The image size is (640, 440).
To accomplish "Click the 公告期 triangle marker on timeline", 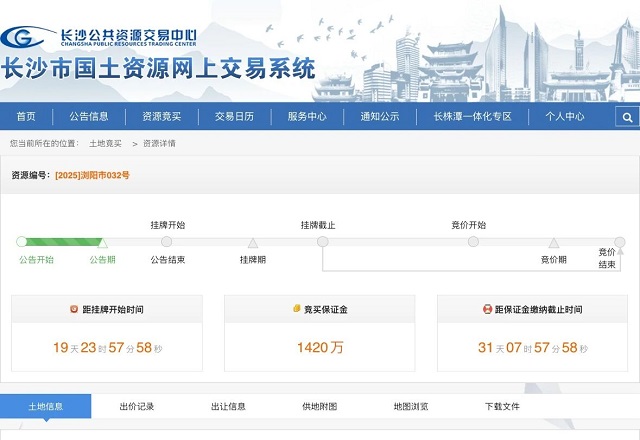I will tap(102, 242).
